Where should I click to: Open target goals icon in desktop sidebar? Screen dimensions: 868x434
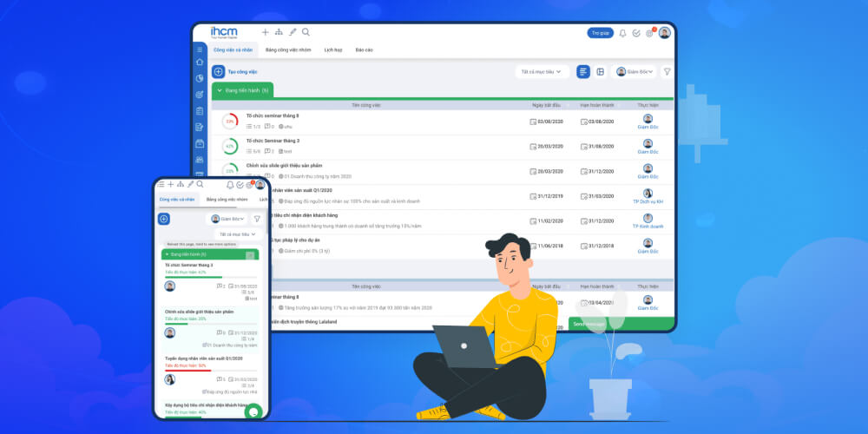200,95
